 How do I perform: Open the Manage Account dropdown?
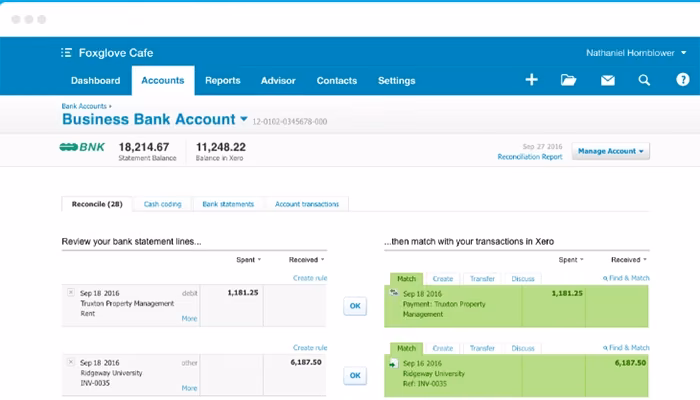pyautogui.click(x=610, y=151)
